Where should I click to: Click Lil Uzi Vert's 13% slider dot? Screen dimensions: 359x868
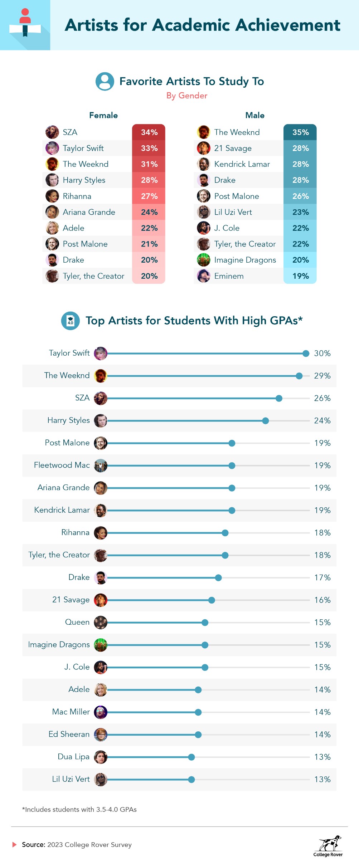click(x=191, y=779)
